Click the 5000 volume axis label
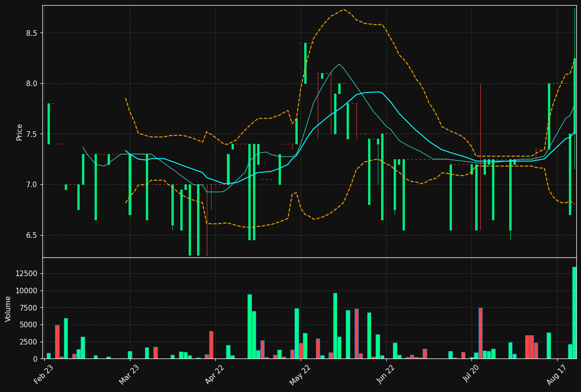Image resolution: width=581 pixels, height=392 pixels. tap(29, 324)
